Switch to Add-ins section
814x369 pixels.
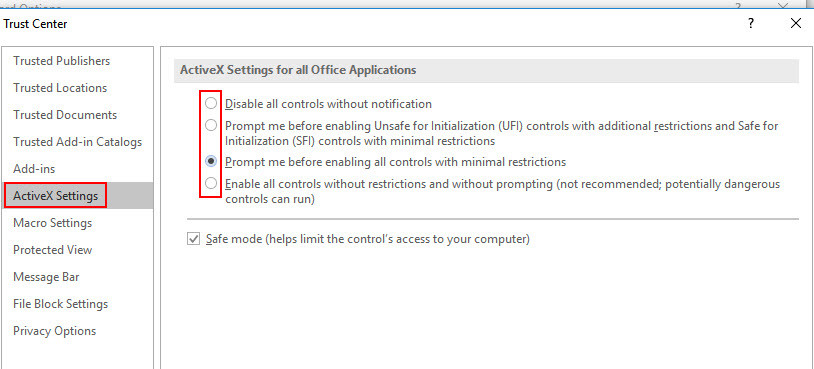coord(34,169)
